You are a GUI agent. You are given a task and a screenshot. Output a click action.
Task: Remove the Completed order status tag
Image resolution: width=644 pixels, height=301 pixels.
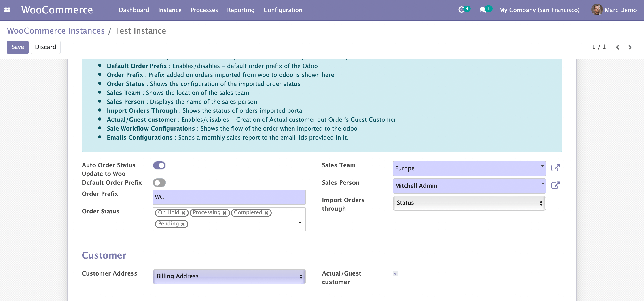266,213
